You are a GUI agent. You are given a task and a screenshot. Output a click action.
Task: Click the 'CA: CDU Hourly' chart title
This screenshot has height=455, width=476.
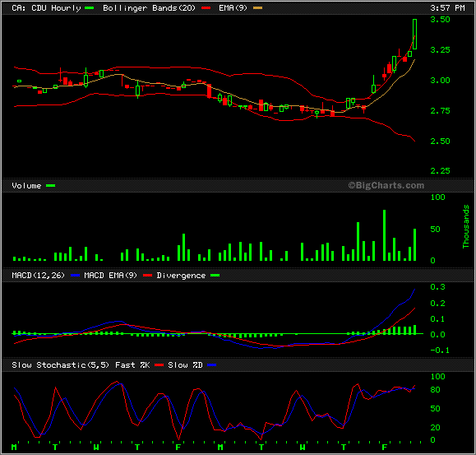click(46, 8)
